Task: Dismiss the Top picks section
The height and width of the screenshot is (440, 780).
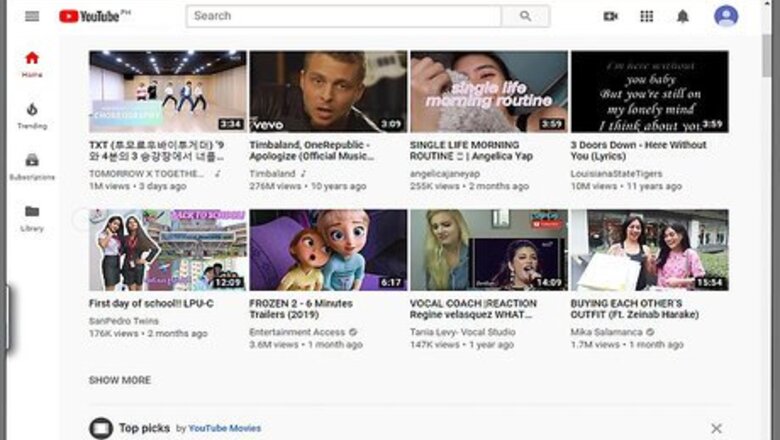Action: tap(716, 428)
